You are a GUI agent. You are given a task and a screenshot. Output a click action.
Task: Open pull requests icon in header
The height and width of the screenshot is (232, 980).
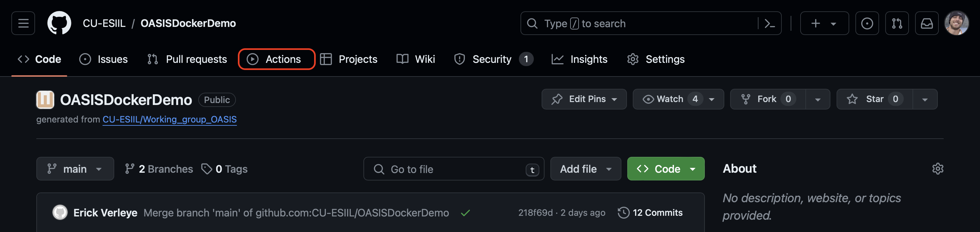click(897, 24)
